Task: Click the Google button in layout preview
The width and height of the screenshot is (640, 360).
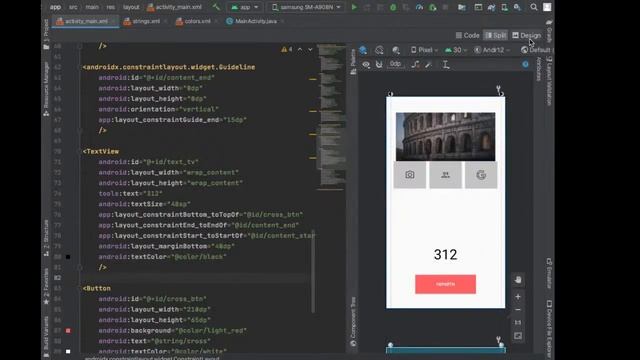Action: (x=481, y=175)
